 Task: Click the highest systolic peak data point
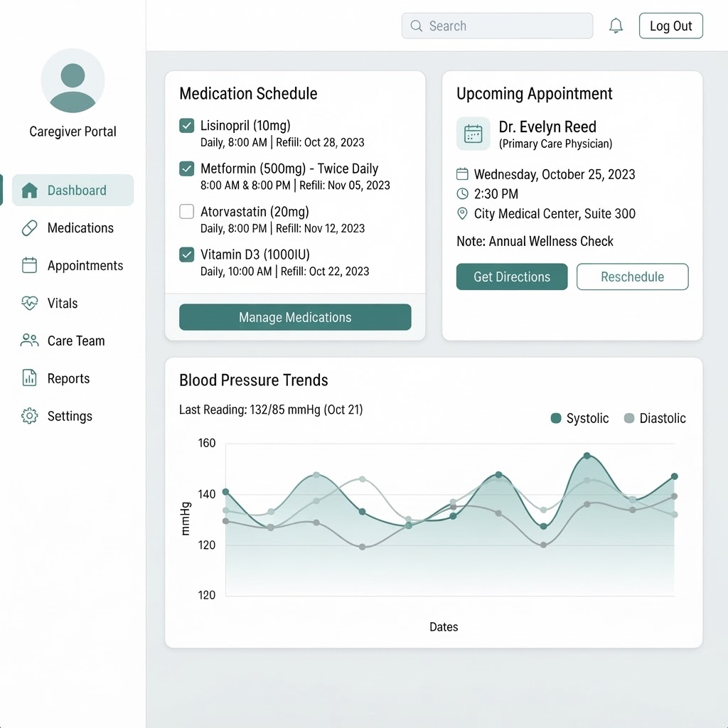tap(587, 456)
